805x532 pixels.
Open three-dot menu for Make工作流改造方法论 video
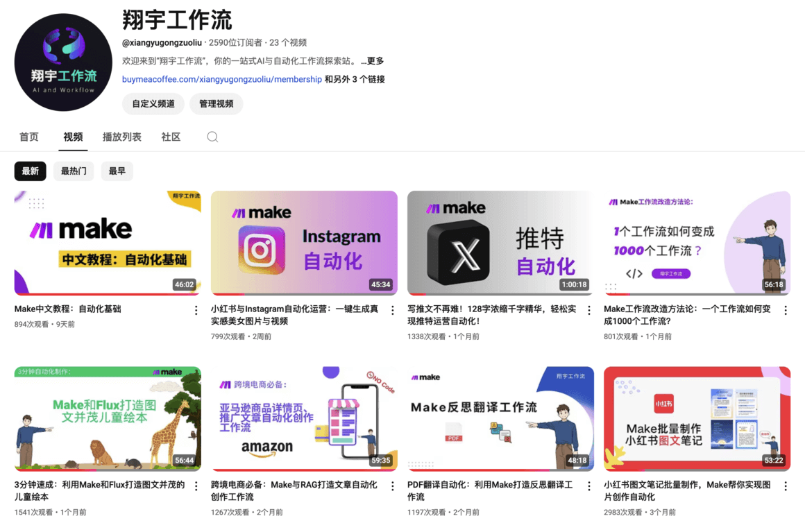click(x=786, y=311)
